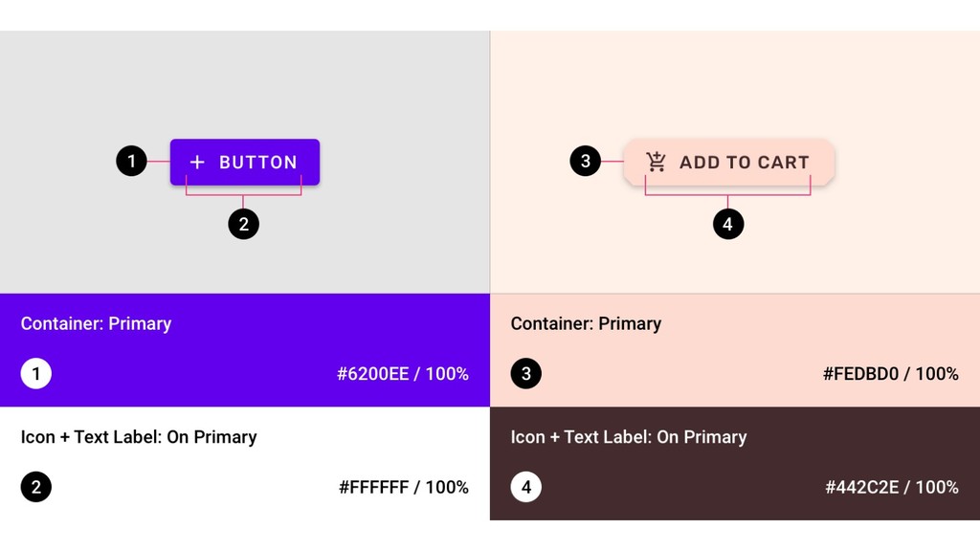Click the purple BUTTON text label

(258, 163)
